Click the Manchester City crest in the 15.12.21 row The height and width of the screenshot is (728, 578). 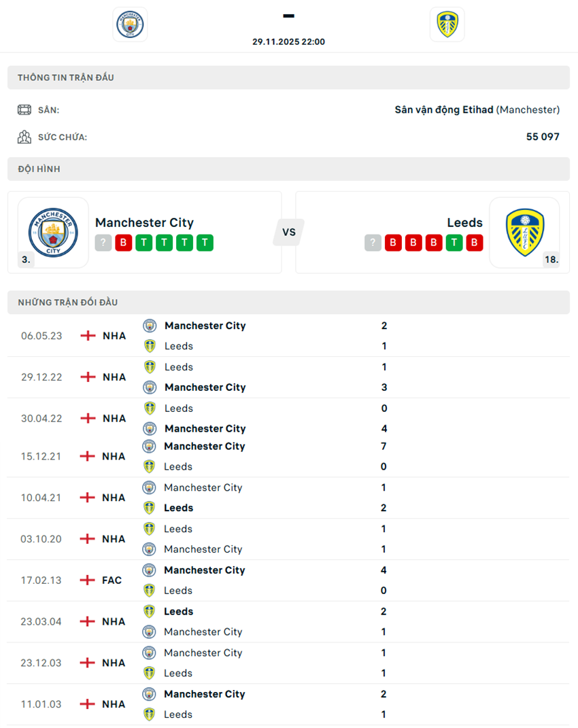(149, 446)
